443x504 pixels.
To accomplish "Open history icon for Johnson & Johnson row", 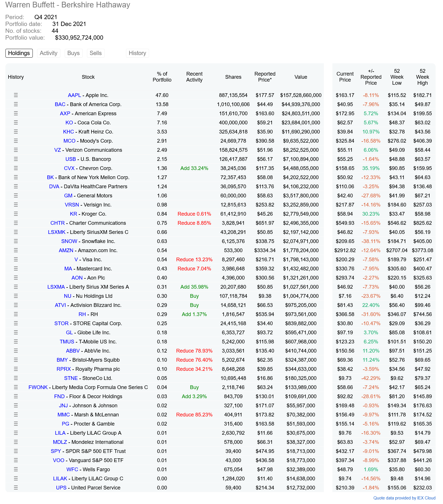I will coord(16,406).
